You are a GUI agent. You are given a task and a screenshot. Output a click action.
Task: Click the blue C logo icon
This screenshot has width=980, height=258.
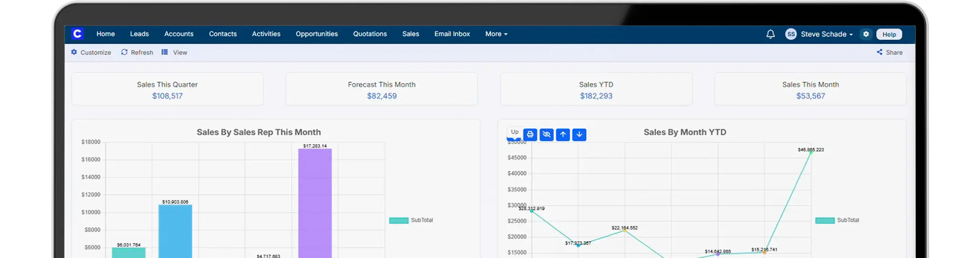77,34
